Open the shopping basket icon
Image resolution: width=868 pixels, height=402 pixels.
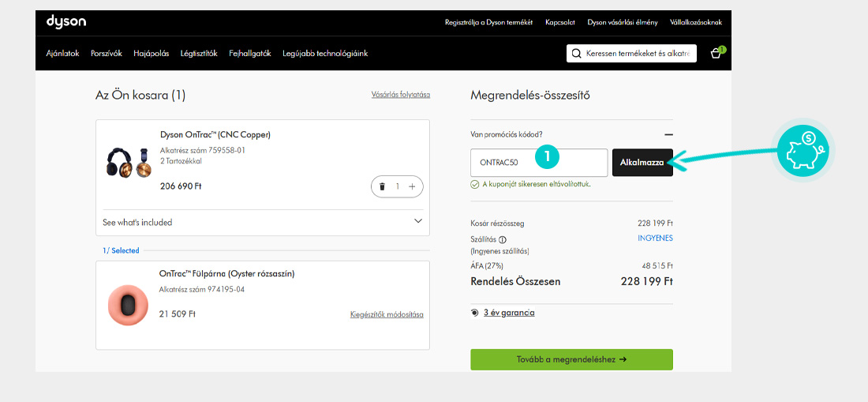[x=716, y=54]
